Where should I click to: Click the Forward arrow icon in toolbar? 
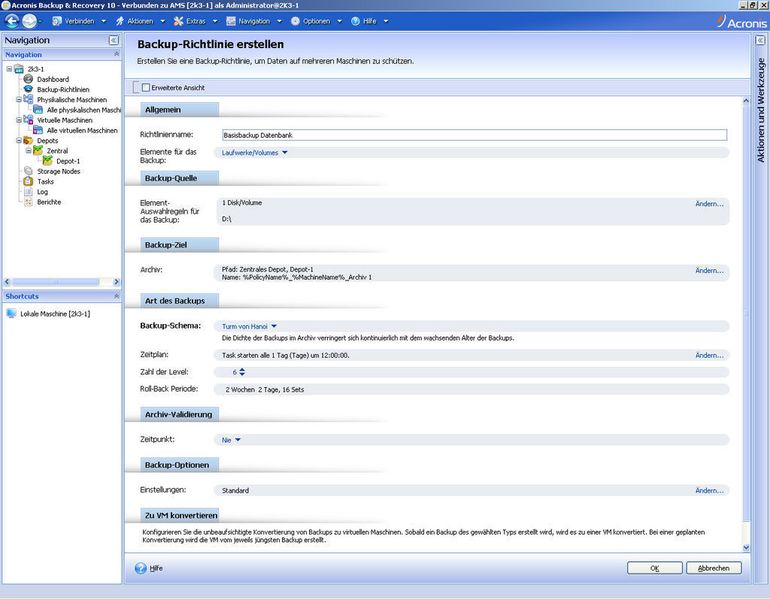(29, 21)
